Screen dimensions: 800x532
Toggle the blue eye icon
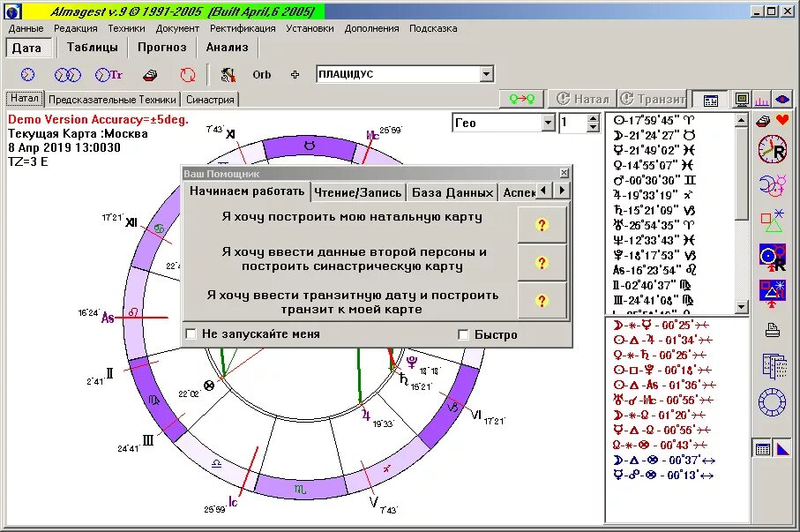tap(782, 100)
